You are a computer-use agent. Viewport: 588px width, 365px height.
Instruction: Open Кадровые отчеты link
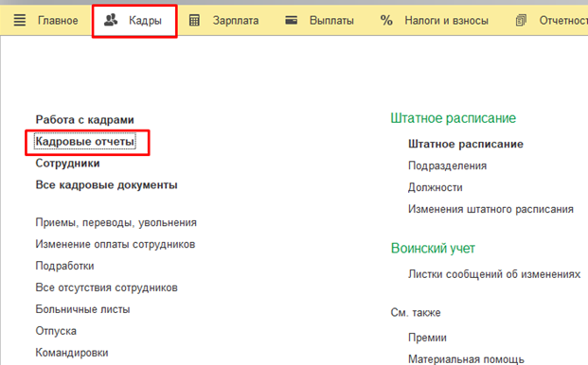[x=85, y=142]
